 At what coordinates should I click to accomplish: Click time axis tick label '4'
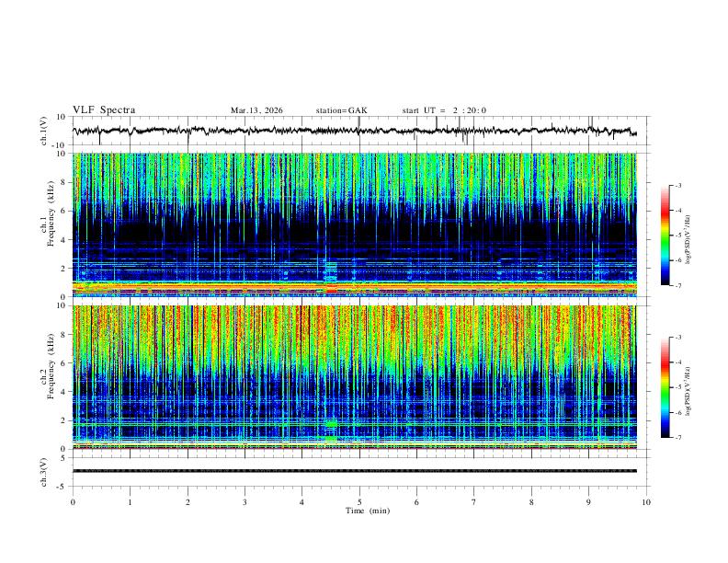pyautogui.click(x=301, y=502)
